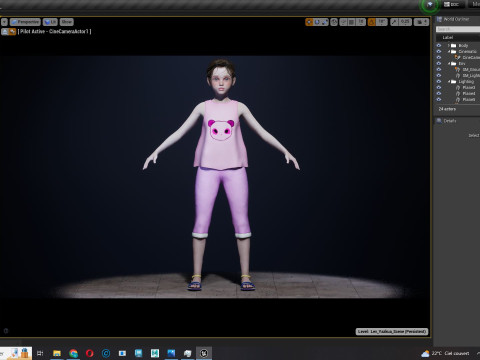The width and height of the screenshot is (480, 360).
Task: Toggle rotation snapping angle icon
Action: (371, 22)
